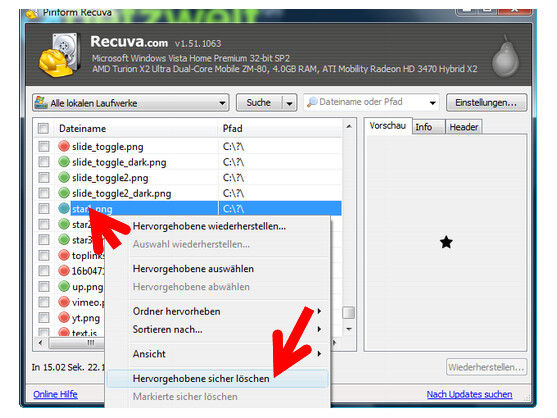Click the vertical scrollbar thumb in file list
The width and height of the screenshot is (557, 418).
[348, 313]
